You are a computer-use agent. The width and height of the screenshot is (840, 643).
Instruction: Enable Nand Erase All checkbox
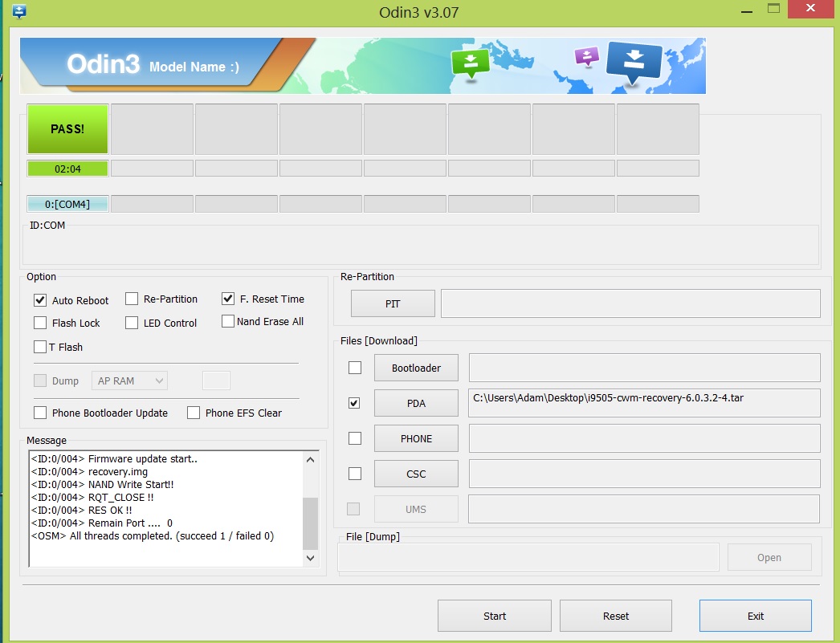tap(228, 321)
